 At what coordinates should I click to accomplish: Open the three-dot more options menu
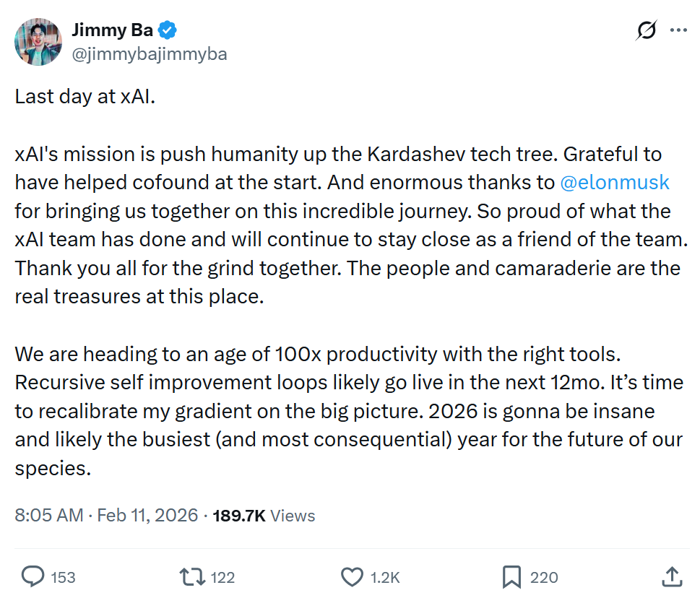678,30
